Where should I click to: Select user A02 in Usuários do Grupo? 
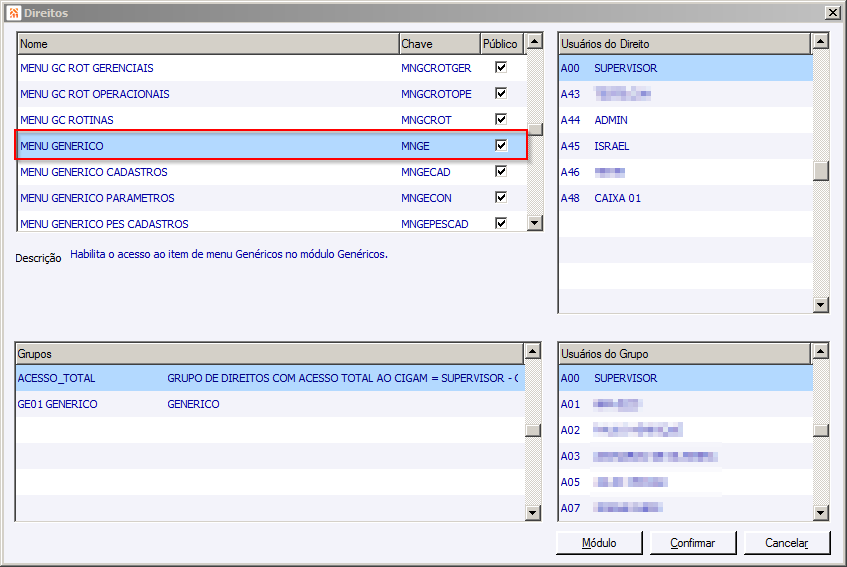point(686,430)
